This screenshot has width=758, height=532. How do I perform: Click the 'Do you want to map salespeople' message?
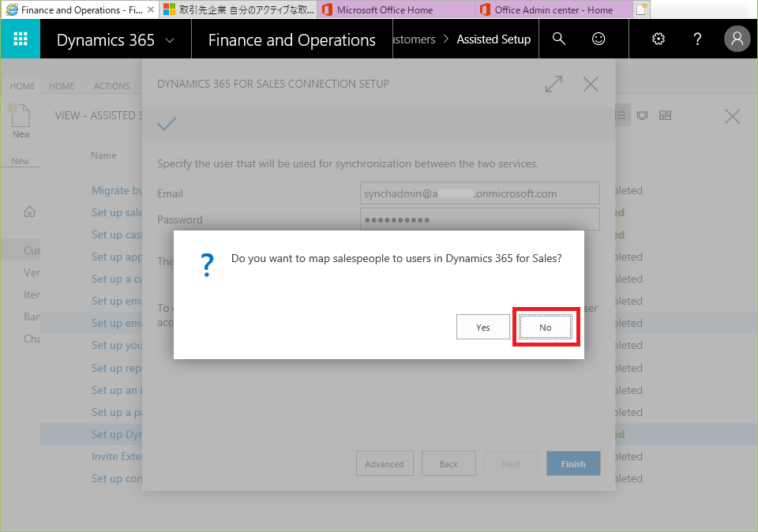396,259
